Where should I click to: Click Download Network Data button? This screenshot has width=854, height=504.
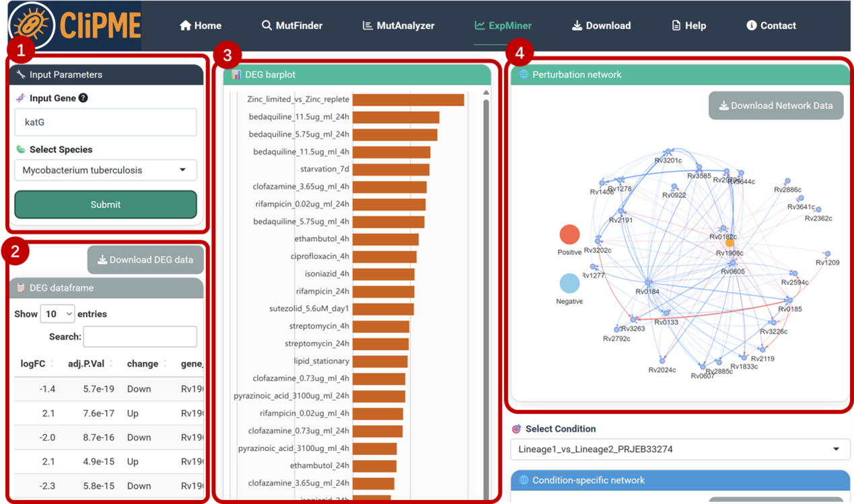(x=775, y=106)
